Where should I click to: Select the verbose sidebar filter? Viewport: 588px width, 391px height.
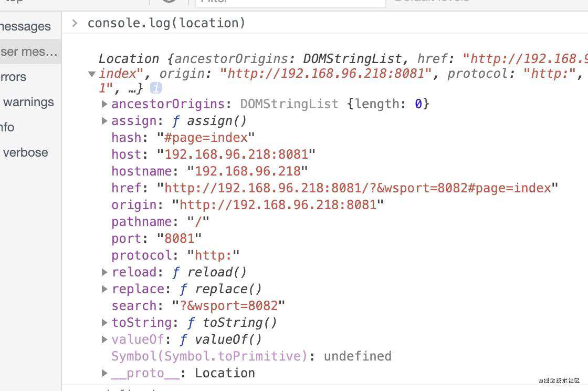[x=30, y=152]
